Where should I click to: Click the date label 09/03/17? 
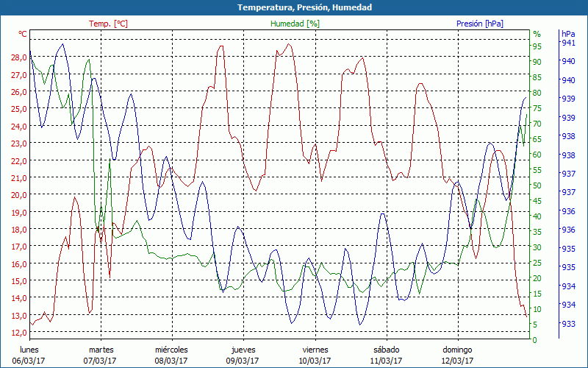pyautogui.click(x=243, y=361)
